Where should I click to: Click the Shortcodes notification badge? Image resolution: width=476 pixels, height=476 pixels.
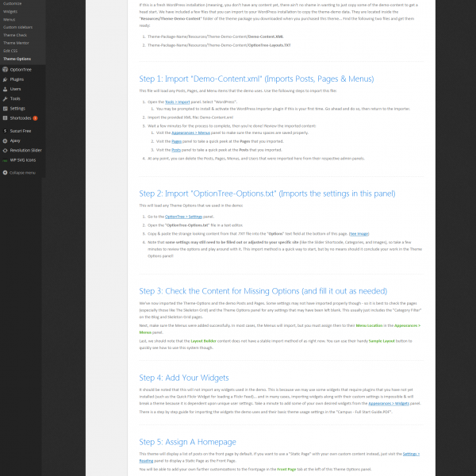pyautogui.click(x=36, y=117)
